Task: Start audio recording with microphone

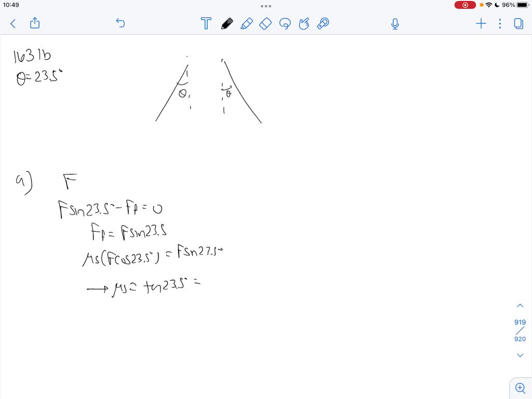Action: (395, 24)
